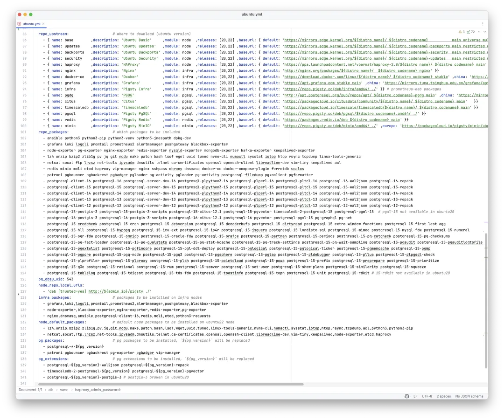Click the copilot icon in the status bar
This screenshot has width=504, height=420.
point(406,396)
